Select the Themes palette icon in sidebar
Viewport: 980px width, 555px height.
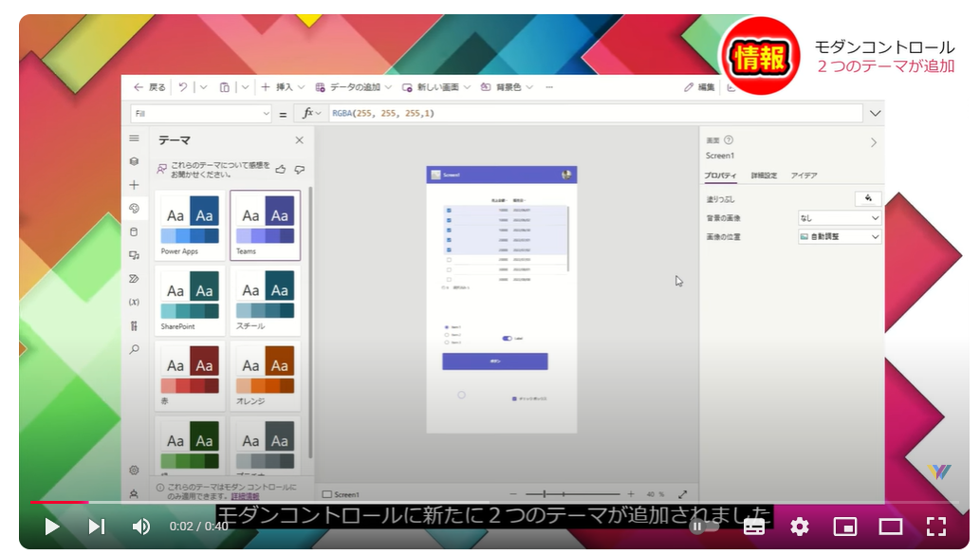(x=135, y=208)
